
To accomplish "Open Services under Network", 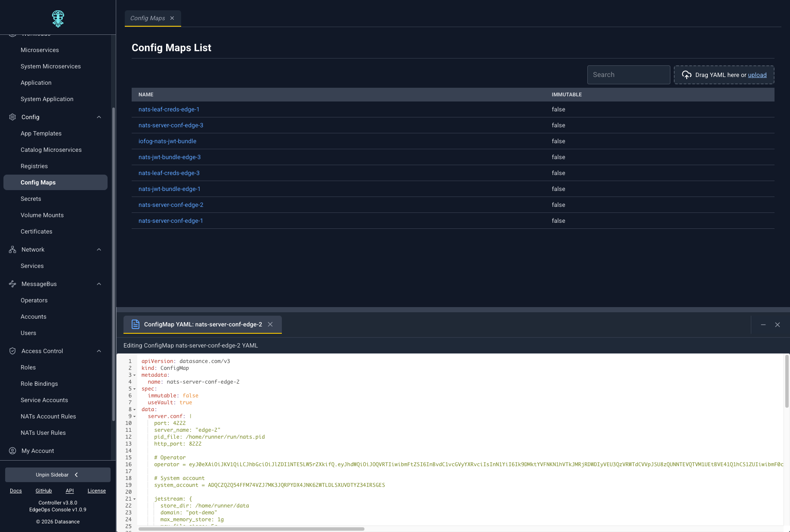I will click(32, 266).
